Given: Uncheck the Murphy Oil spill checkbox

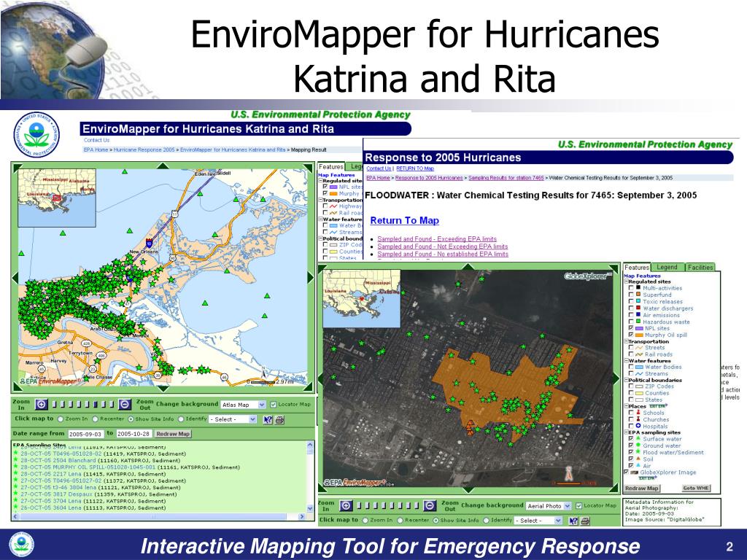Looking at the screenshot, I should 631,335.
